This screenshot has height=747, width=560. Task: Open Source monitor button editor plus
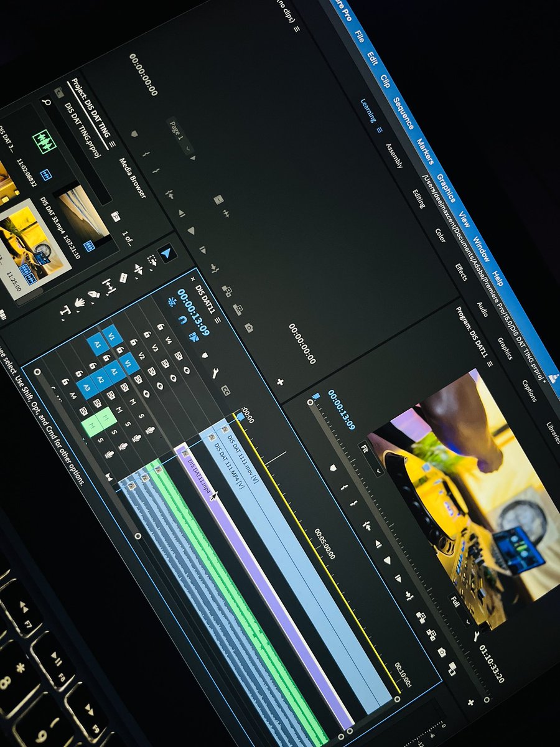pyautogui.click(x=280, y=381)
